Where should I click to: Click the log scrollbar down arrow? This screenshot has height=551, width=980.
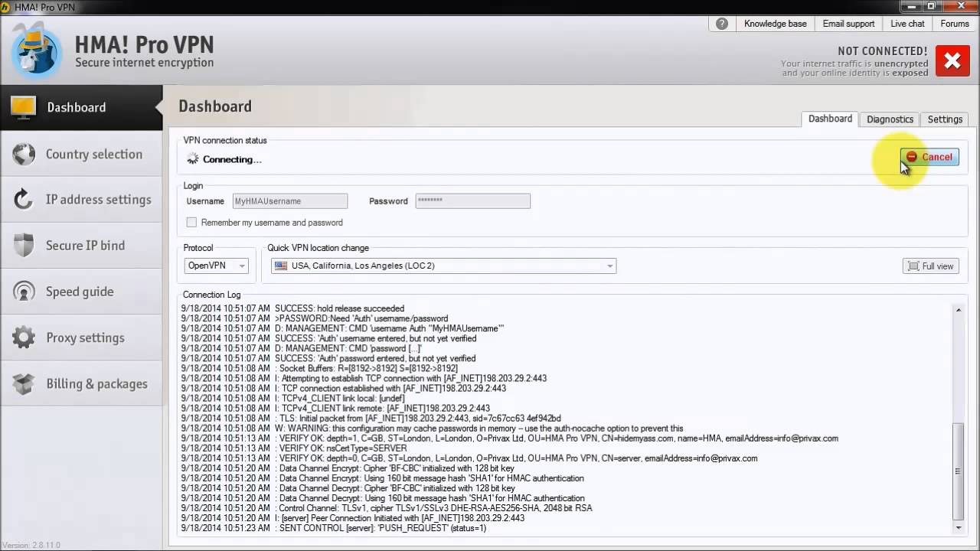959,527
